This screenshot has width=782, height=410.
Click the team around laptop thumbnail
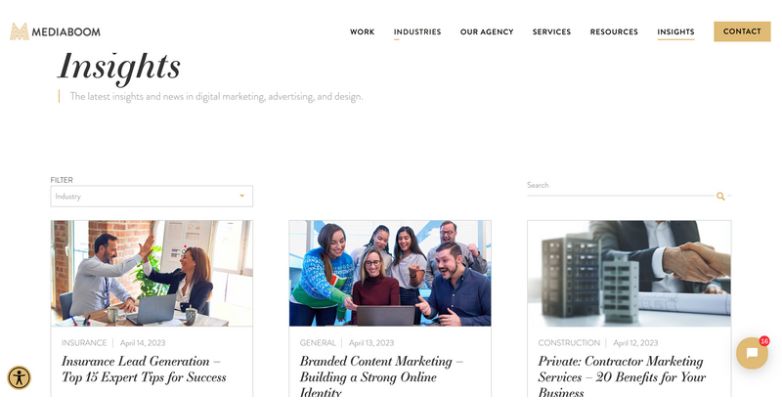coord(390,273)
